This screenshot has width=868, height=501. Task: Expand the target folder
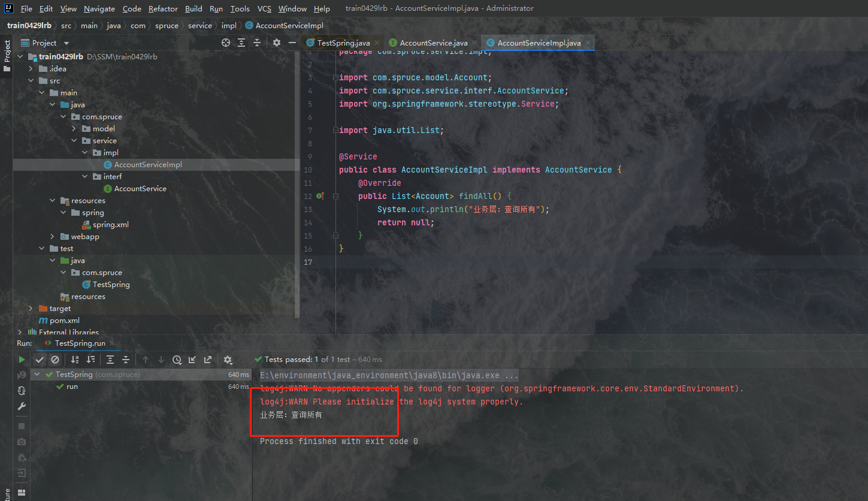click(31, 309)
